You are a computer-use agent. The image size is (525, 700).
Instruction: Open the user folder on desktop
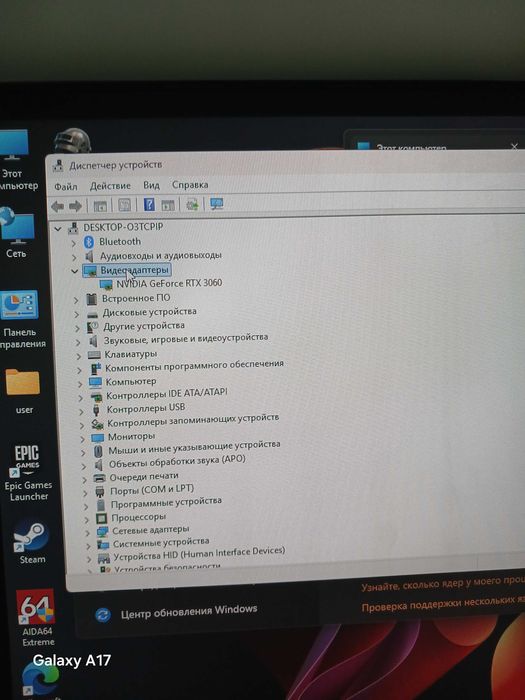tap(23, 391)
